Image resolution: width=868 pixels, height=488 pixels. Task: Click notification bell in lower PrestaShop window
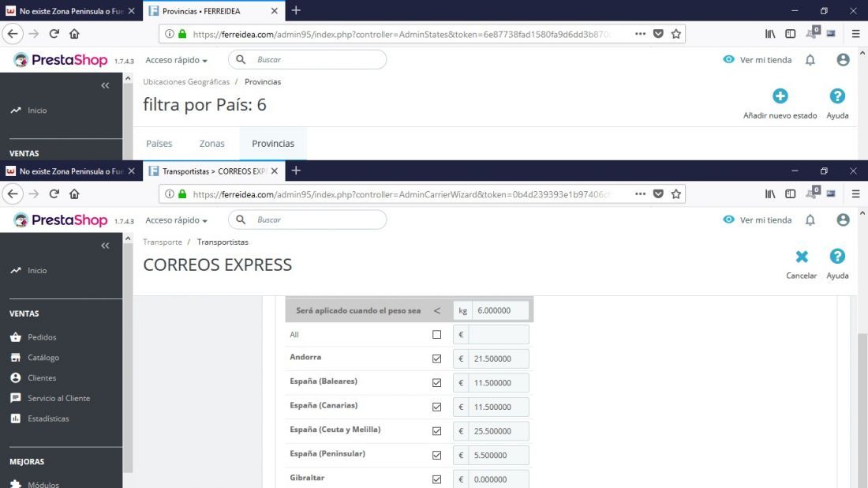[810, 220]
